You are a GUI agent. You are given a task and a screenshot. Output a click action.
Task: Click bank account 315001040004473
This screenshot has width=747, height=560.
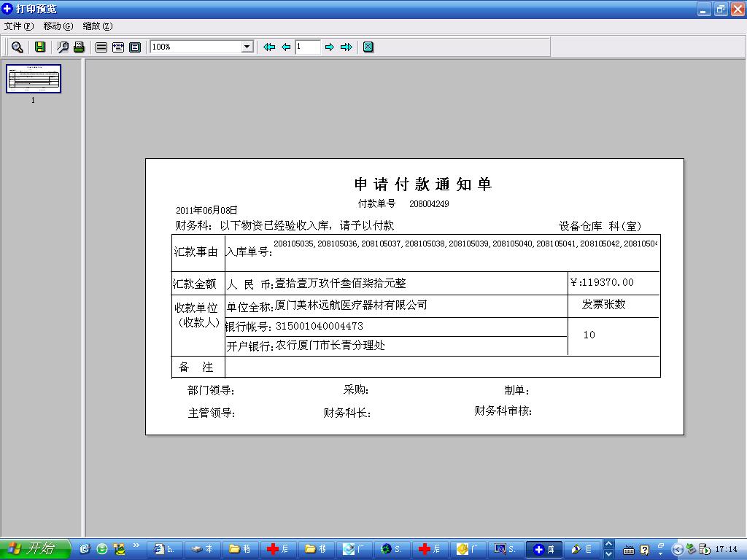(x=320, y=326)
